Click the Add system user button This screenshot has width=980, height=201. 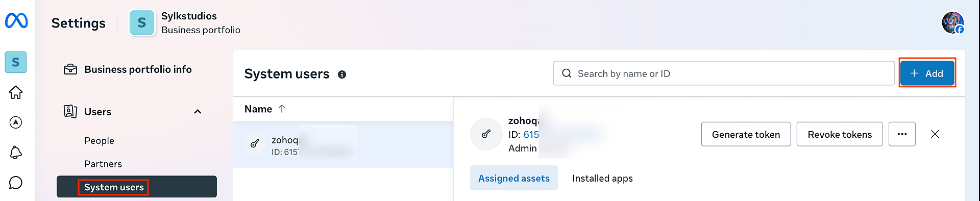tap(927, 73)
